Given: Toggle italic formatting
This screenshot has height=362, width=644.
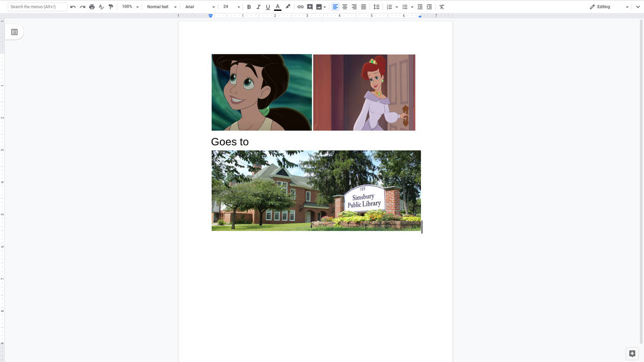Looking at the screenshot, I should coord(258,7).
